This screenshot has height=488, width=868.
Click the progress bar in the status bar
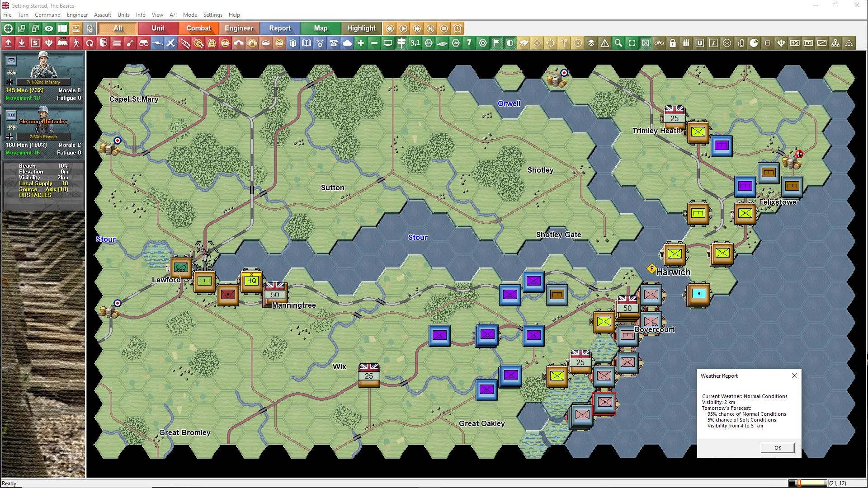click(x=808, y=483)
